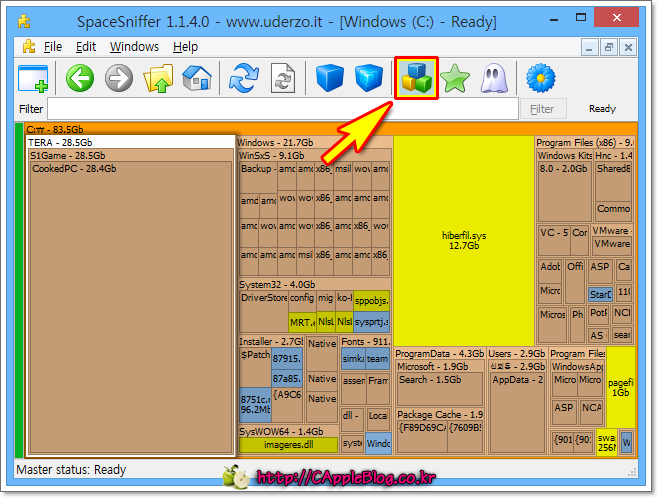Click the Program Files (x86) header
Screen dimensions: 658x498
pyautogui.click(x=585, y=143)
